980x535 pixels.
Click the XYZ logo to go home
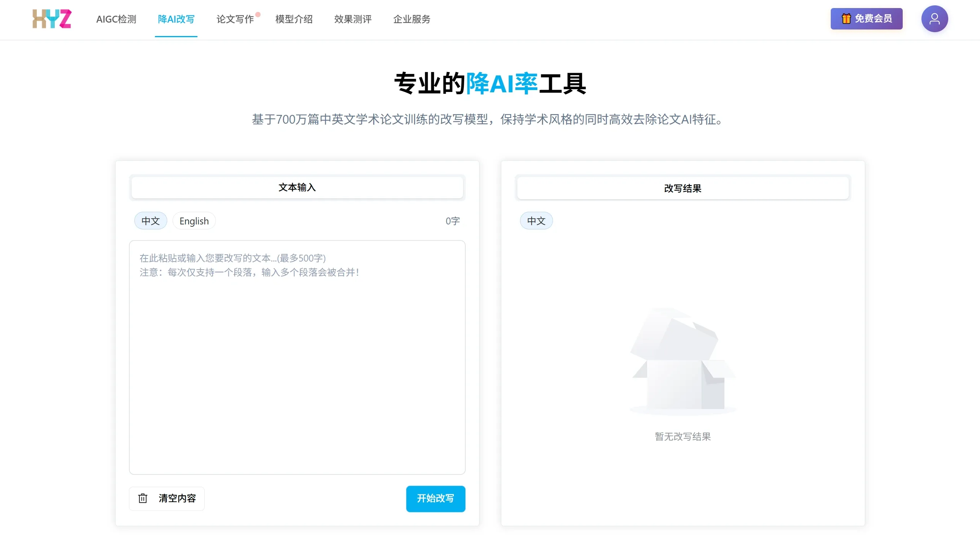point(52,19)
